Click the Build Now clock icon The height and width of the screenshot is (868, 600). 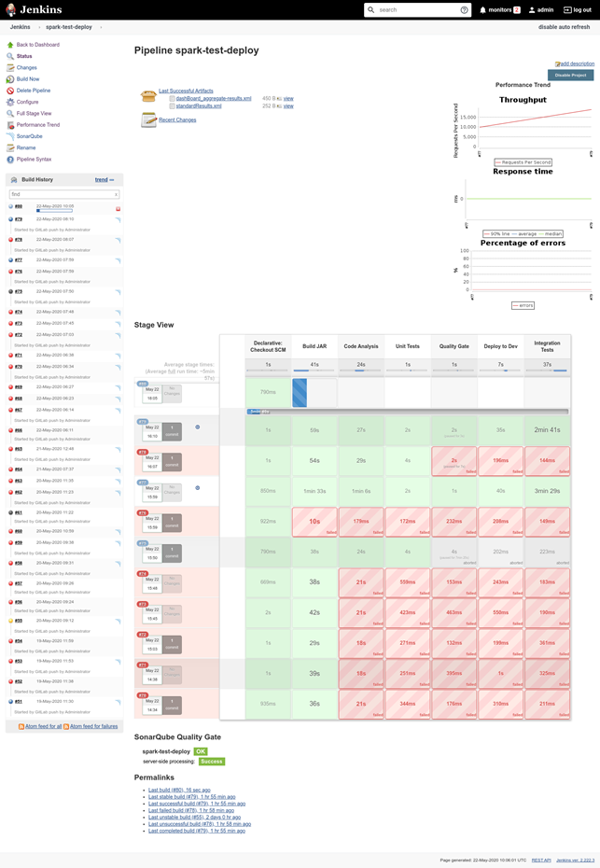10,79
